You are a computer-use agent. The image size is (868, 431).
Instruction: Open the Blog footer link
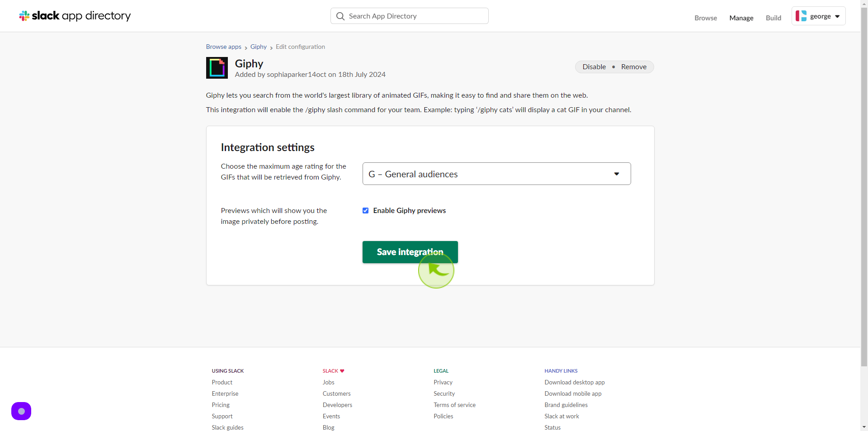[329, 427]
